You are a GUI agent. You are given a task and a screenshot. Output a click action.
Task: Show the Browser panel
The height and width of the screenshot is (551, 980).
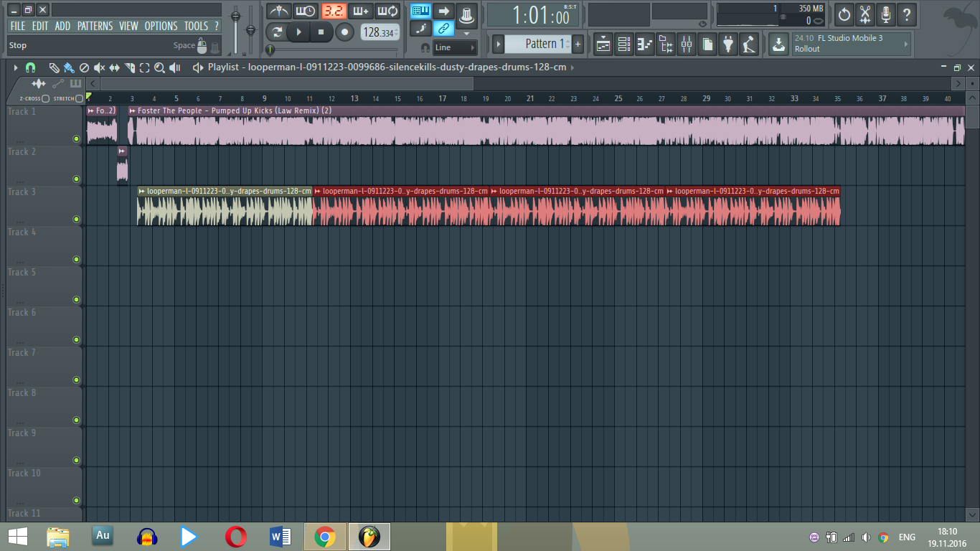pyautogui.click(x=666, y=44)
